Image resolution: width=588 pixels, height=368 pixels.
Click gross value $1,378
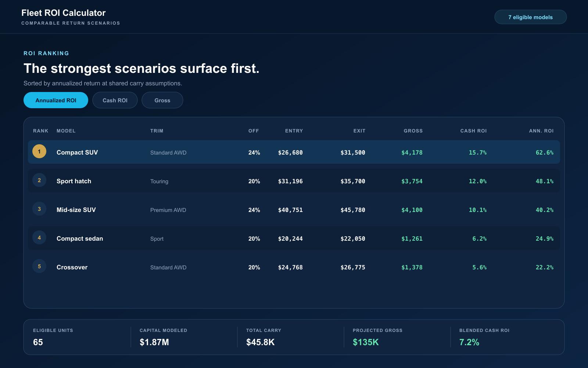point(412,267)
